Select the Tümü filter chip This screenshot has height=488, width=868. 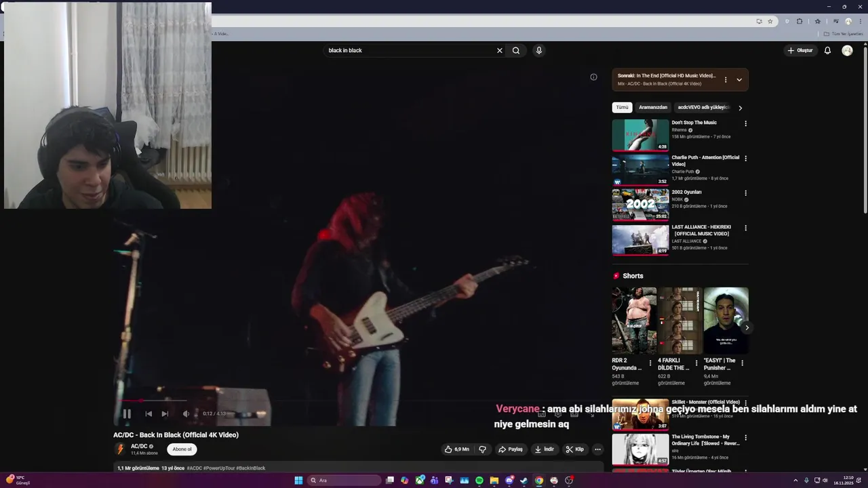(x=622, y=107)
